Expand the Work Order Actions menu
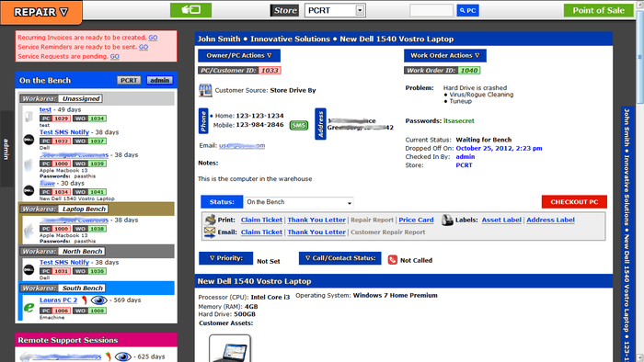Image resolution: width=644 pixels, height=362 pixels. click(x=444, y=55)
